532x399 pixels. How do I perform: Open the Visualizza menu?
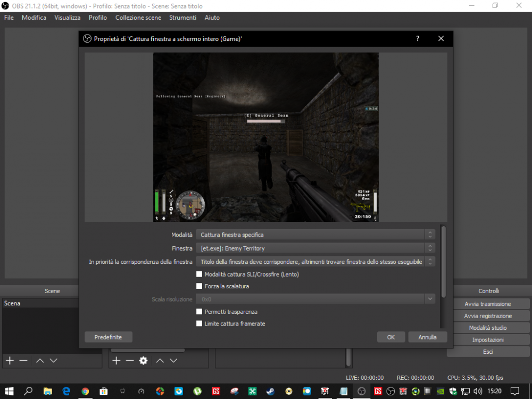(67, 18)
